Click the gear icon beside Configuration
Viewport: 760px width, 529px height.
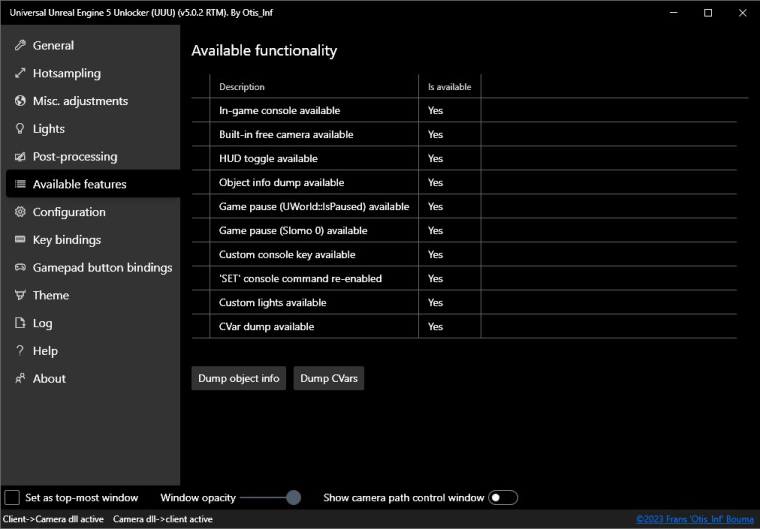pos(20,212)
